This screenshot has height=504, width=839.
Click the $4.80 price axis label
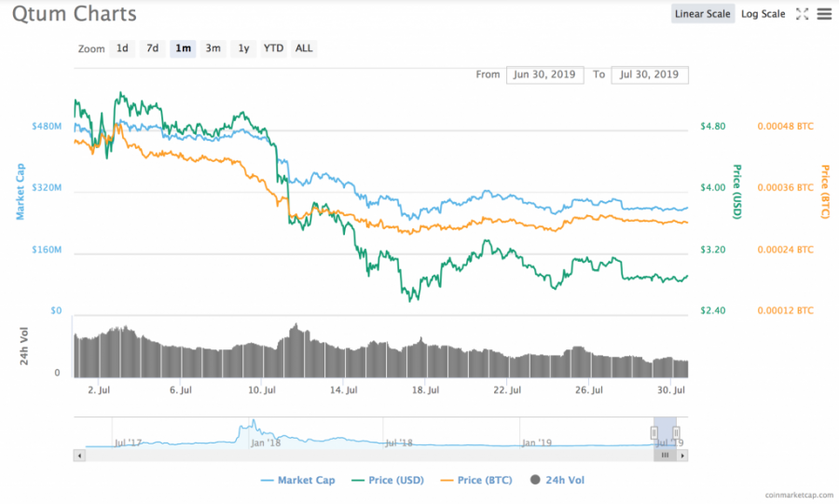pos(713,127)
